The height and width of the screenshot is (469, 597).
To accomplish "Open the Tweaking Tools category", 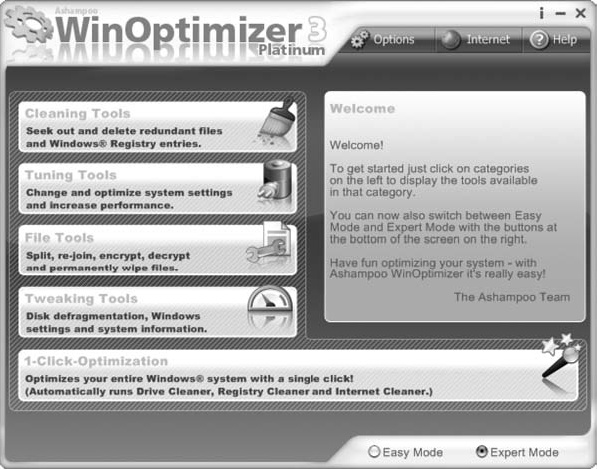I will tap(158, 312).
